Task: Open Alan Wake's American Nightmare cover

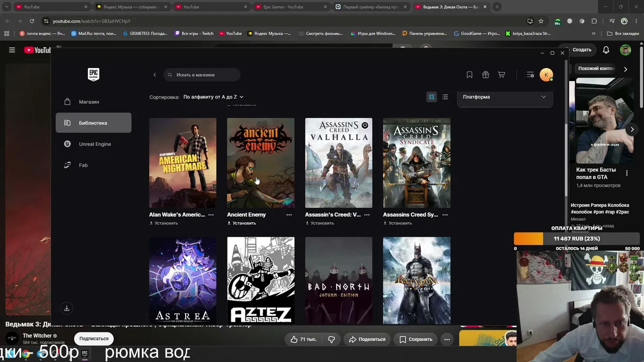Action: (x=183, y=163)
